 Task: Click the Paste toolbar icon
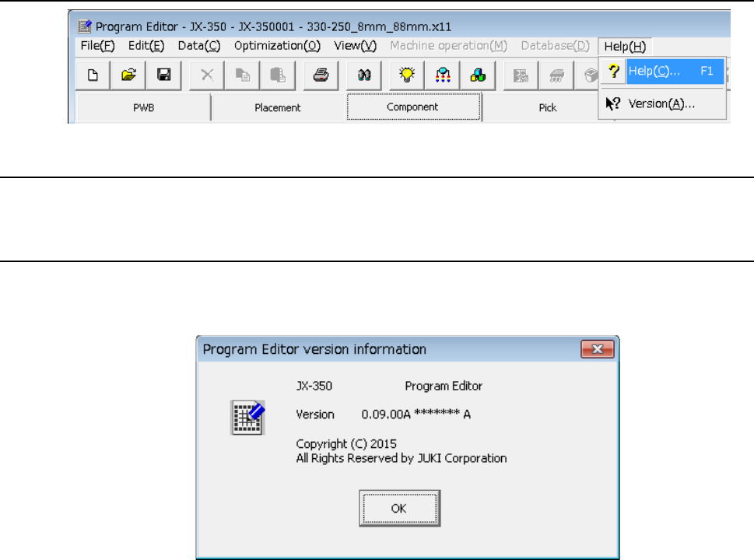coord(278,75)
